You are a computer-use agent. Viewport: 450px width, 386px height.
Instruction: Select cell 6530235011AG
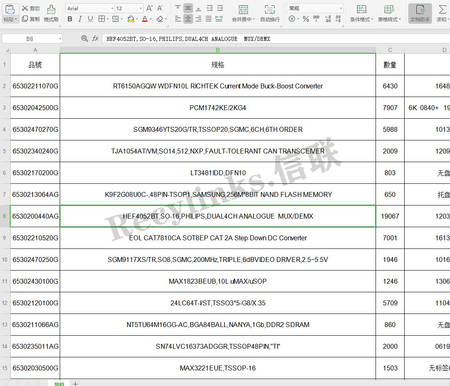[x=35, y=346]
